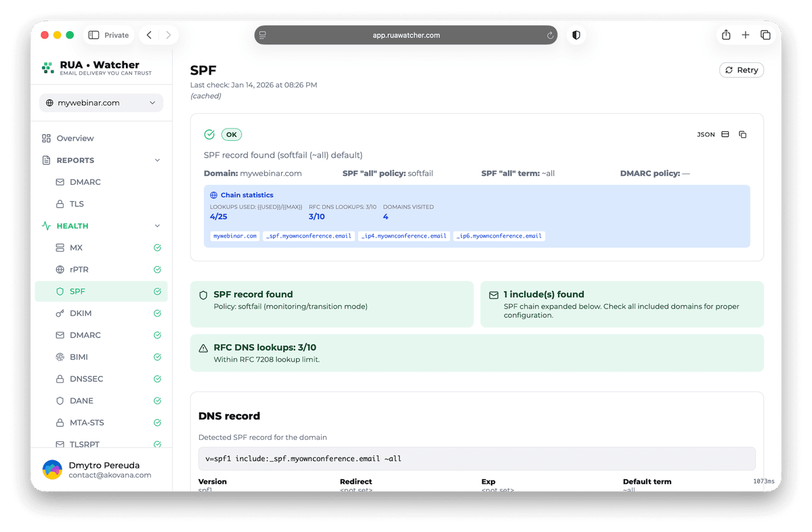
Task: Click the BIMI icon in the sidebar
Action: click(x=61, y=357)
